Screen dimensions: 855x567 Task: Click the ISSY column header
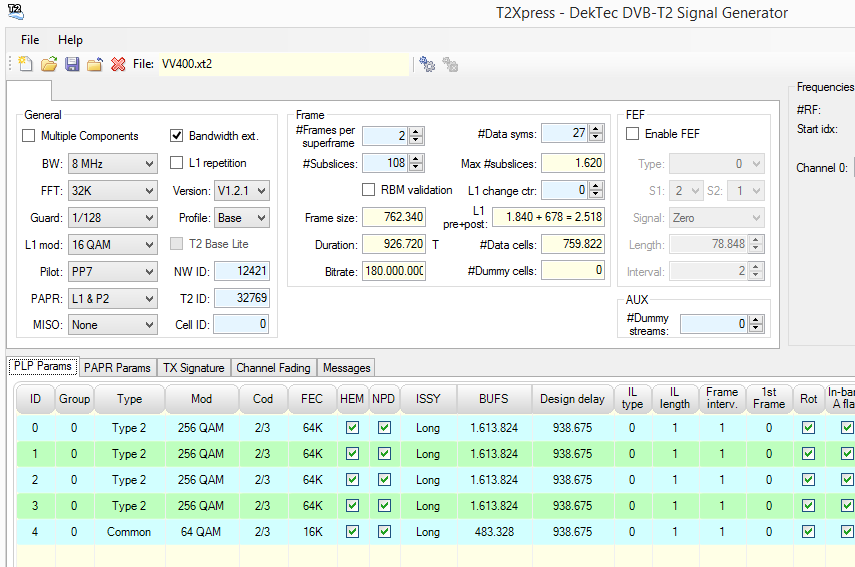[428, 399]
